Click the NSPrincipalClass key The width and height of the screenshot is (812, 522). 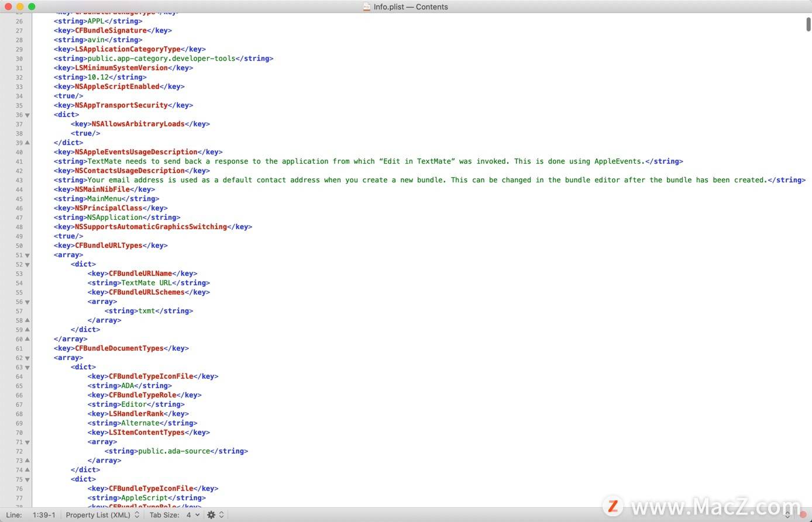coord(109,208)
